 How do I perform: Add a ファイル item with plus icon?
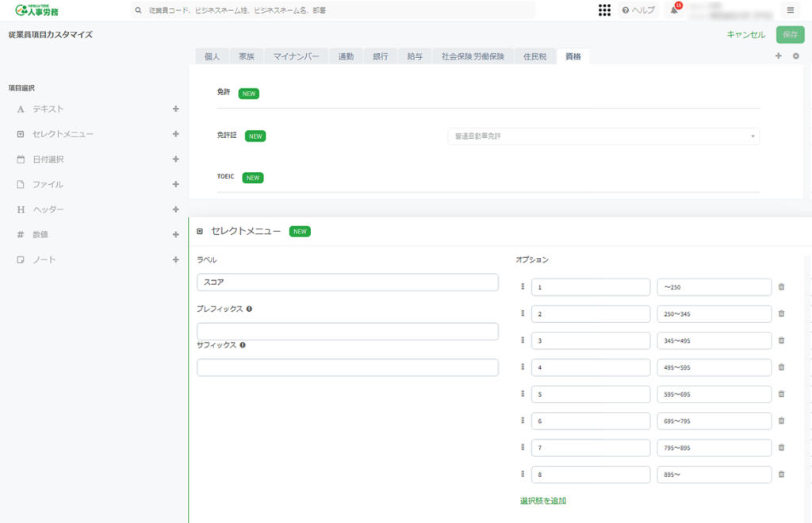[x=175, y=184]
